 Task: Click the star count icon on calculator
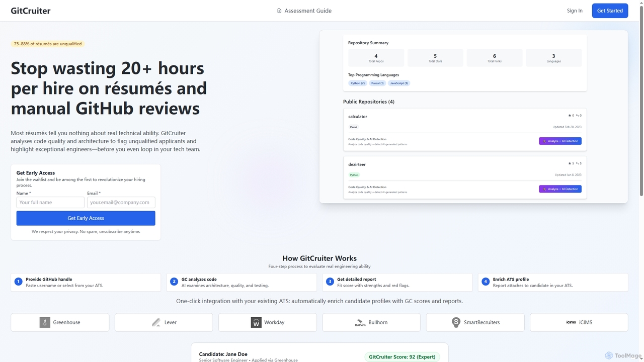(x=570, y=115)
